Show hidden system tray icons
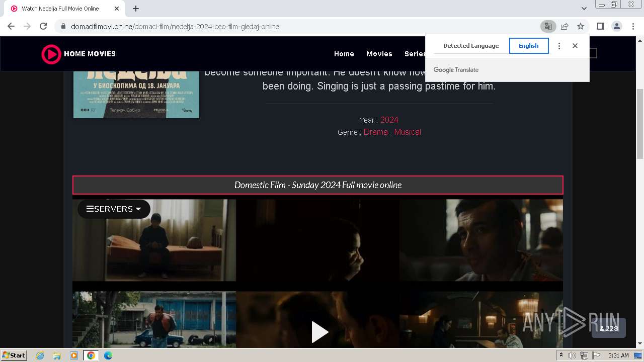 pyautogui.click(x=561, y=355)
